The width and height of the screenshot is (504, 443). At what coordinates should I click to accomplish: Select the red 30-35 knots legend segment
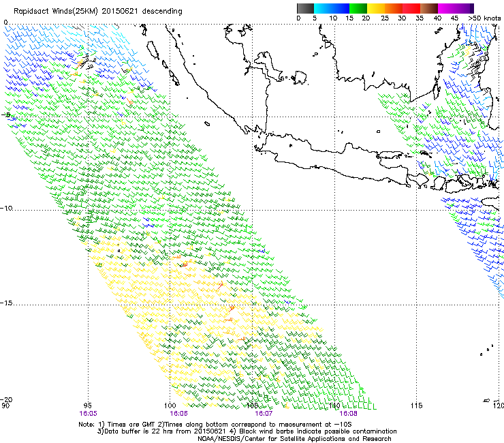[411, 8]
